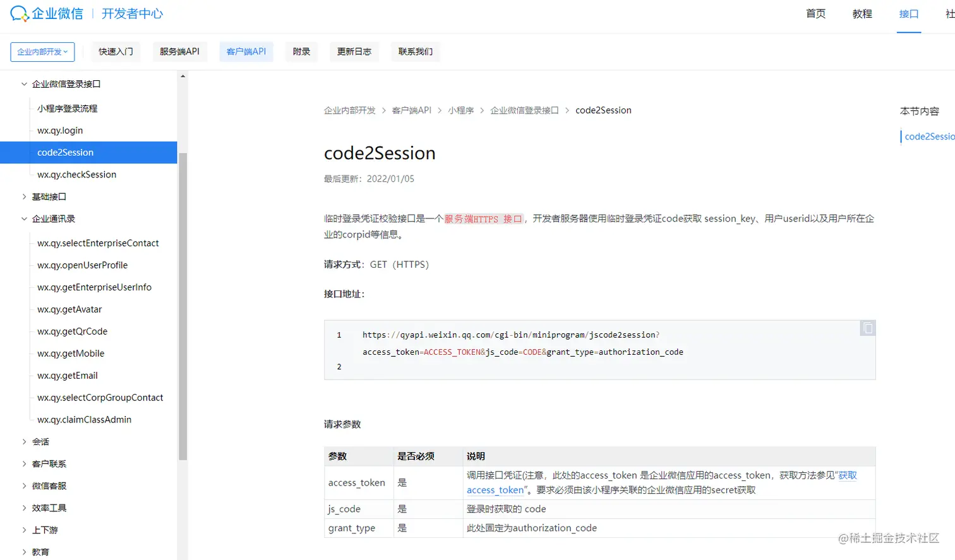Expand the 会话 section
The height and width of the screenshot is (560, 955).
40,441
